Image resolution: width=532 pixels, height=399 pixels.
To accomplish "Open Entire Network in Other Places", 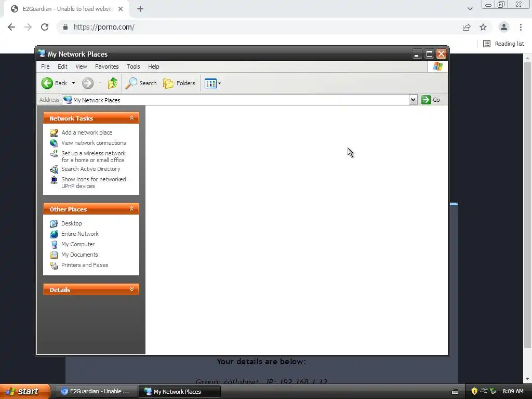I will 80,234.
